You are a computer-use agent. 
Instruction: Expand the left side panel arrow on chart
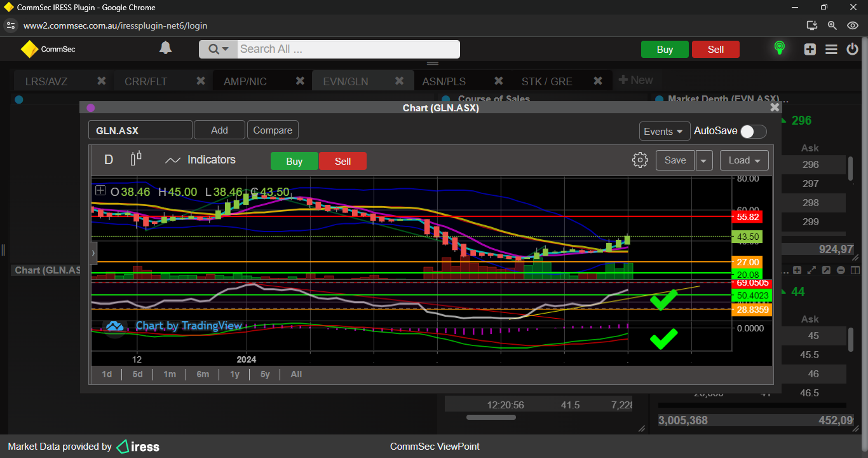94,253
